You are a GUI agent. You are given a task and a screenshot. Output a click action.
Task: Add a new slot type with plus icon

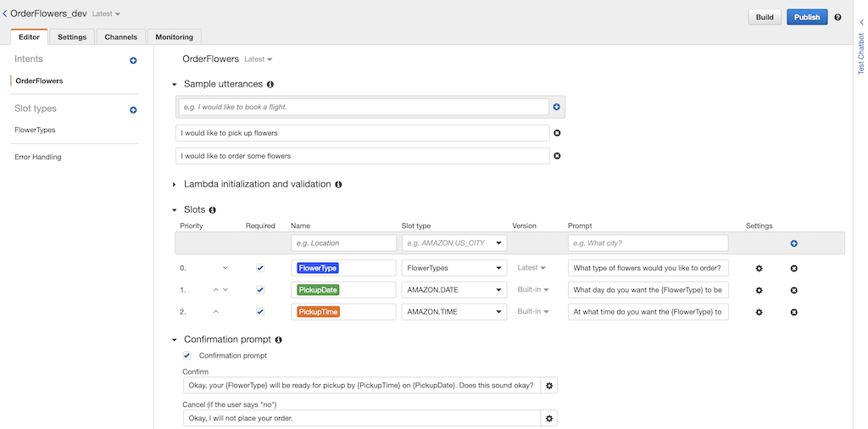[133, 110]
